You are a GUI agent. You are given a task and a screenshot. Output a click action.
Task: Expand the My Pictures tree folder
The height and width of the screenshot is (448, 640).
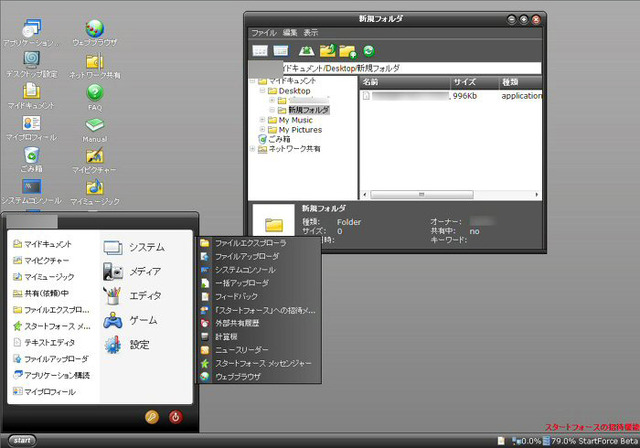(x=262, y=129)
